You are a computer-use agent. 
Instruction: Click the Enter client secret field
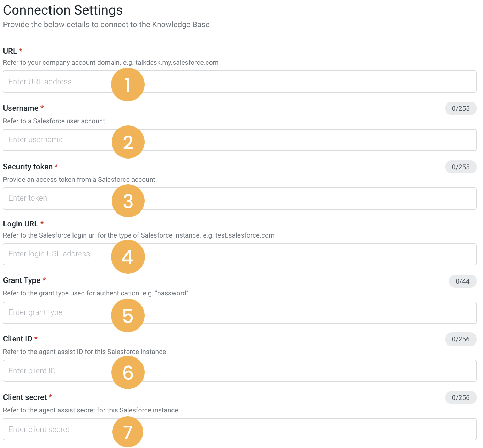point(279,430)
